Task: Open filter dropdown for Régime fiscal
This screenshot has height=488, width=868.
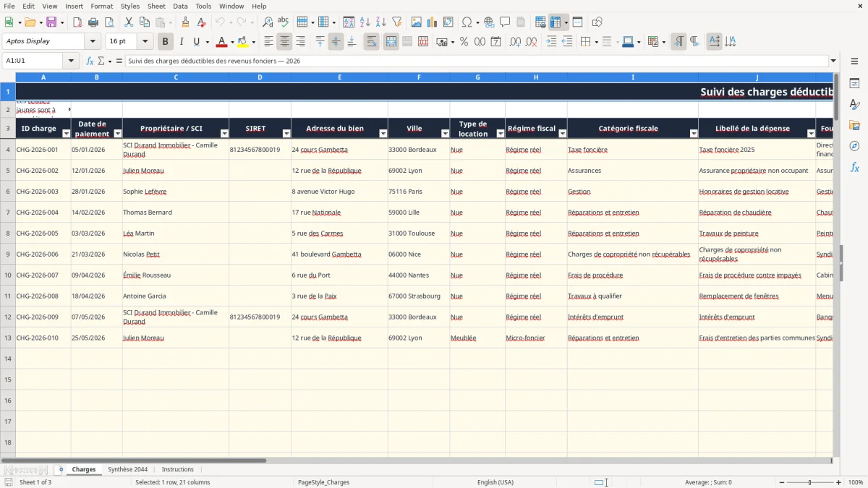Action: [x=562, y=134]
